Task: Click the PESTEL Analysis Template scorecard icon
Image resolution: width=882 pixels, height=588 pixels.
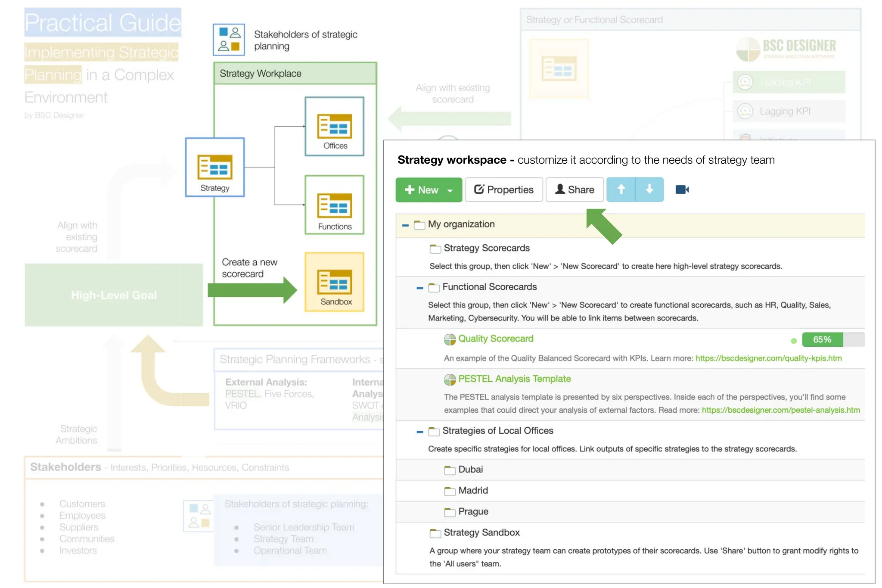Action: 450,380
